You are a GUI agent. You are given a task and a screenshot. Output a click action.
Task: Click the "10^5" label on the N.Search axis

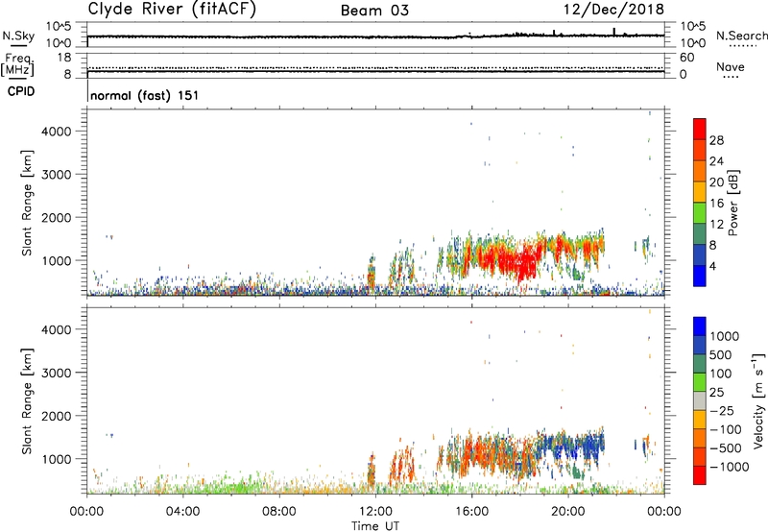[x=692, y=27]
